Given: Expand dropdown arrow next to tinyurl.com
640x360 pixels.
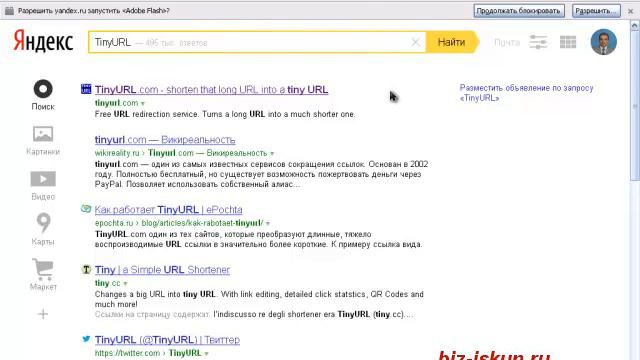Looking at the screenshot, I should pyautogui.click(x=142, y=104).
